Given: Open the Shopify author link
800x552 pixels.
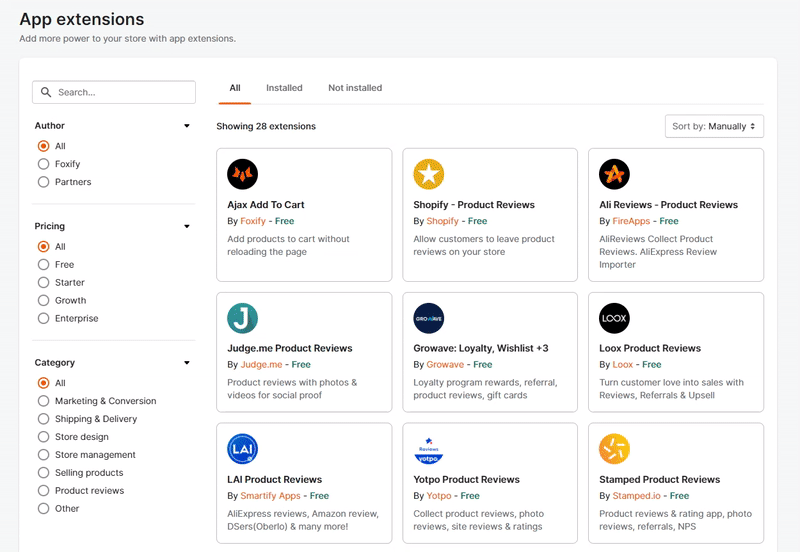Looking at the screenshot, I should pyautogui.click(x=442, y=221).
